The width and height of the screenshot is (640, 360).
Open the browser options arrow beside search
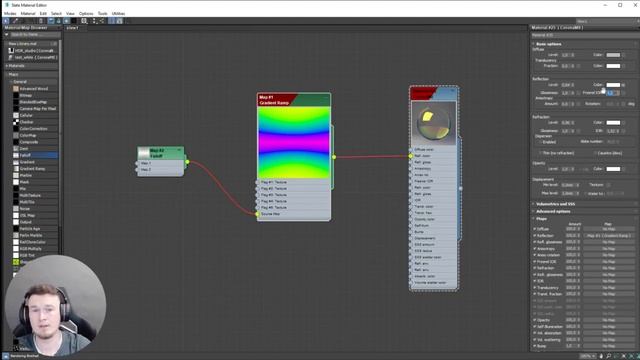point(7,35)
